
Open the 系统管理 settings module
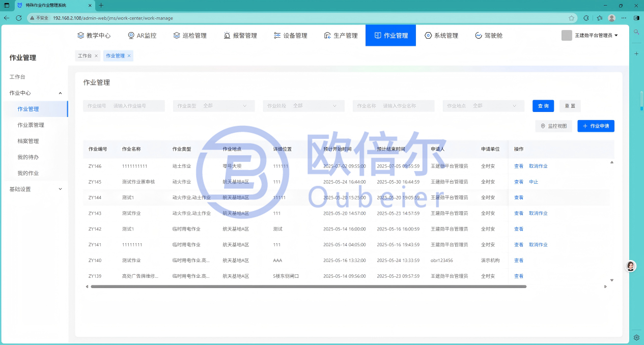point(441,36)
